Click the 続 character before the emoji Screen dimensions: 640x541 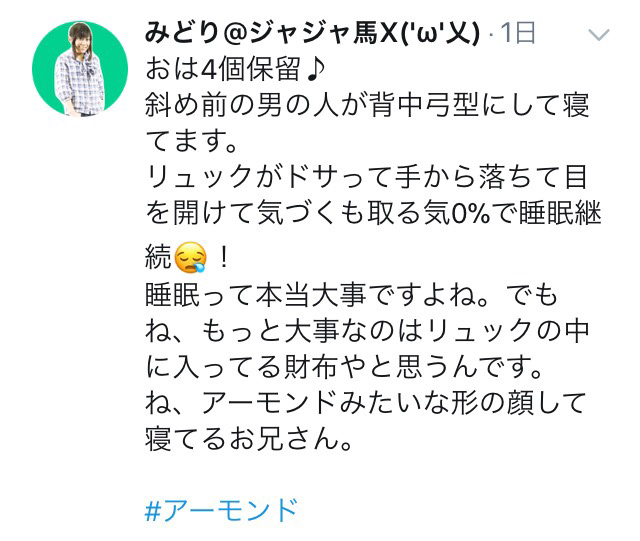(158, 257)
